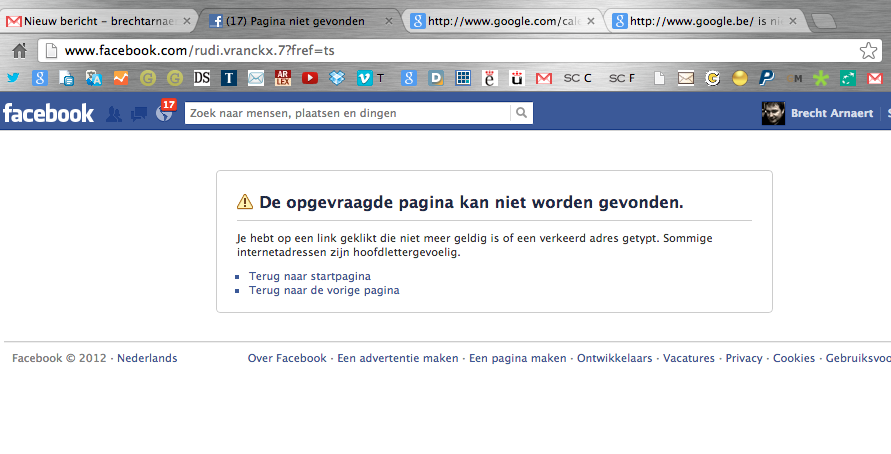Open Een advertentie maken link

pos(398,358)
